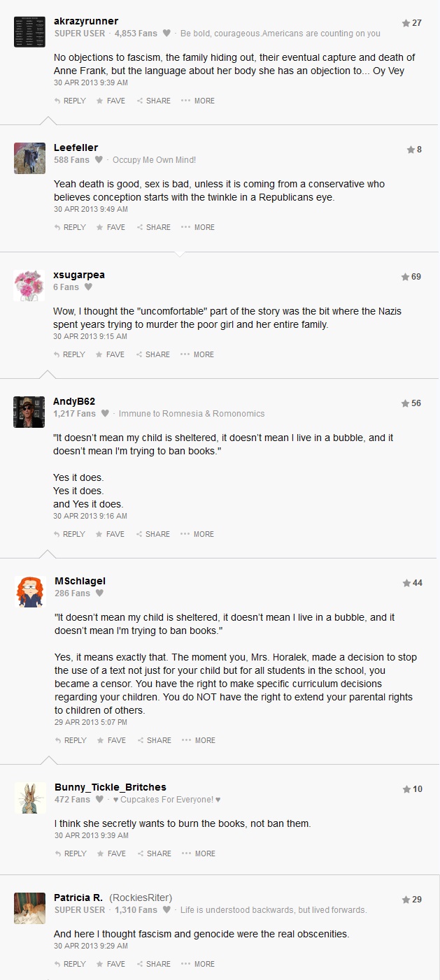Image resolution: width=440 pixels, height=980 pixels.
Task: Visit Bunny_Tickle_Britches' profile from username
Action: [111, 787]
